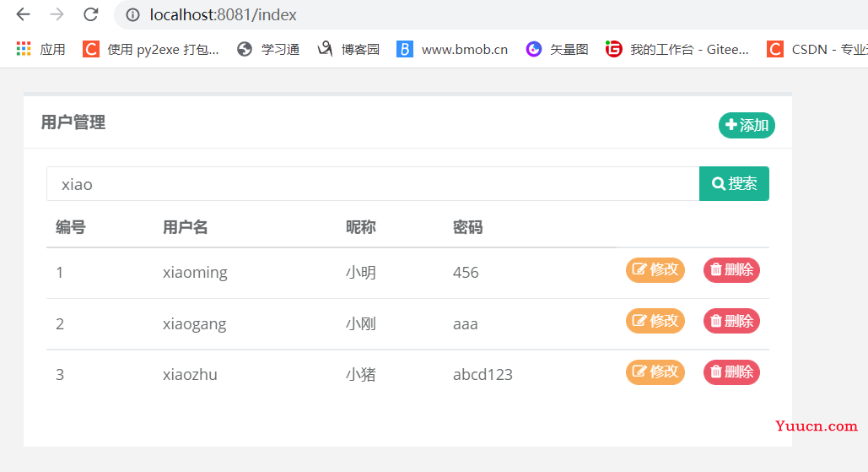The image size is (868, 472).
Task: Select nickname cell 小刚
Action: click(361, 323)
